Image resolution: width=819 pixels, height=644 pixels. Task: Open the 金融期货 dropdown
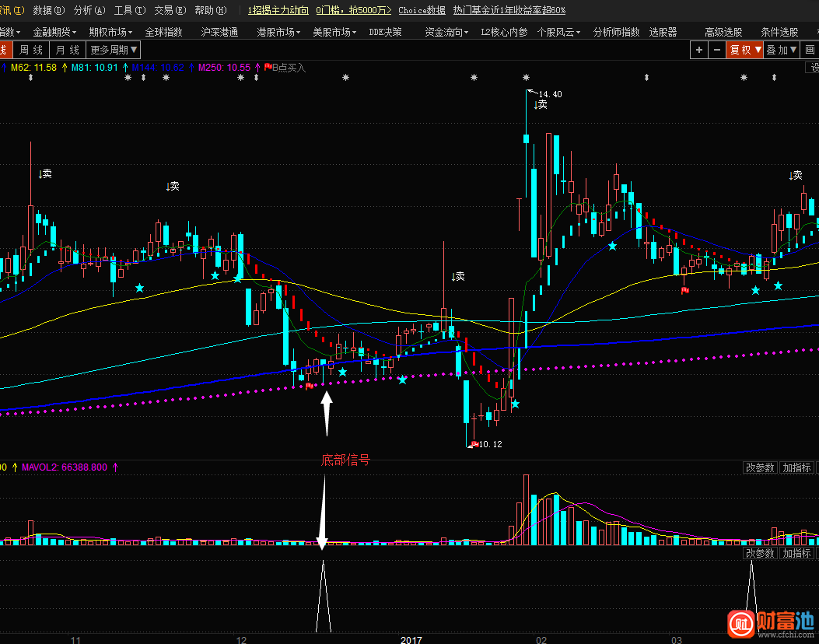tap(54, 33)
